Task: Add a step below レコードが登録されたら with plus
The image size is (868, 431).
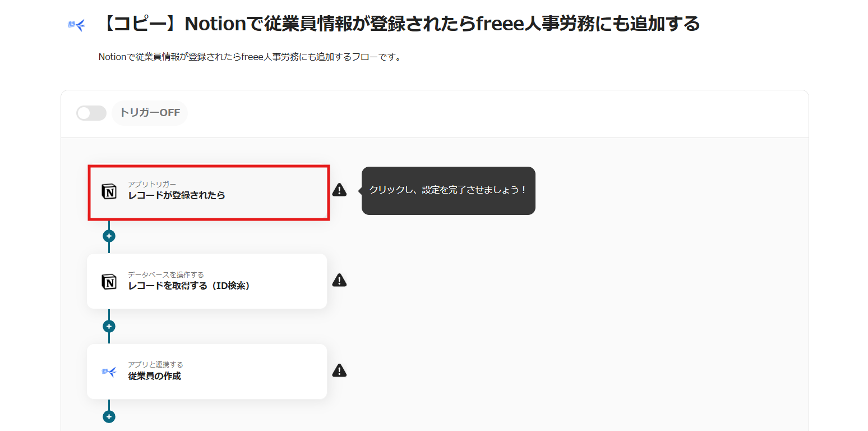Action: click(109, 236)
